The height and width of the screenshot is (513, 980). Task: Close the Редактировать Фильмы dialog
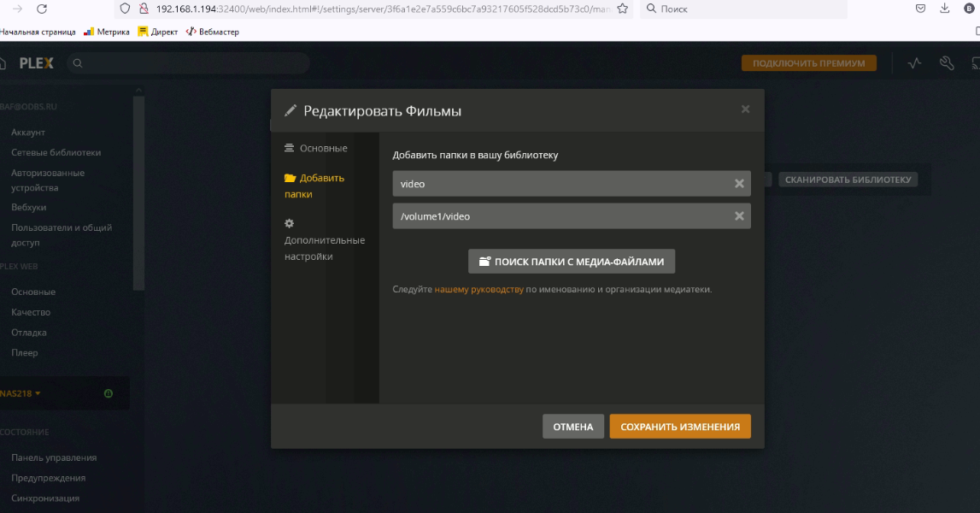pyautogui.click(x=745, y=109)
